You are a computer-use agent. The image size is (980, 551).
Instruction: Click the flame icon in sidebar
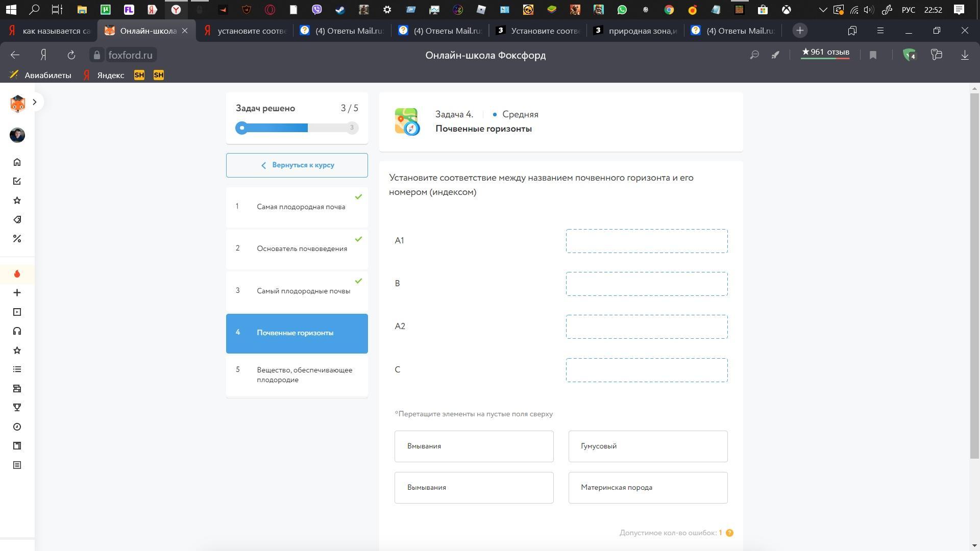(x=17, y=274)
